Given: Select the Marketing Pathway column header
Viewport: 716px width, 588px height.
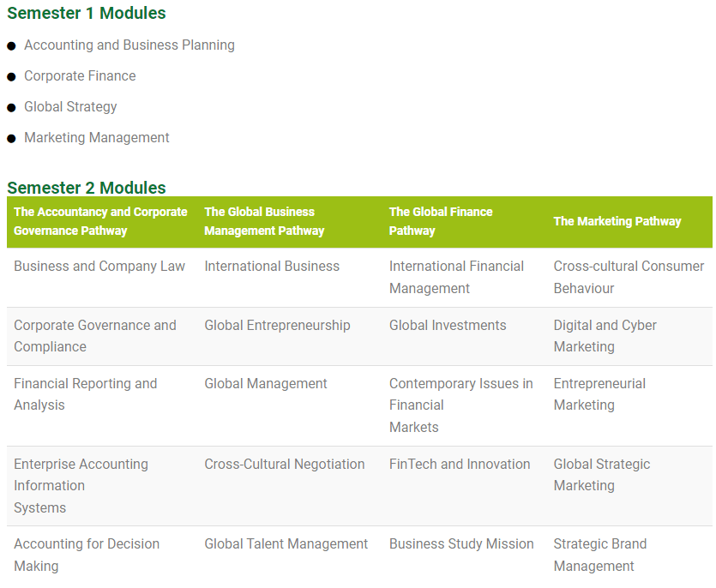Looking at the screenshot, I should click(x=617, y=221).
